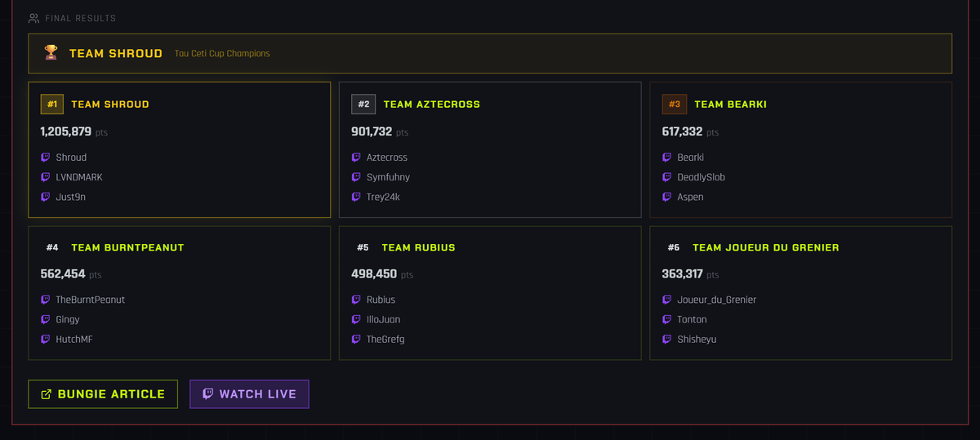Select the Team BurntPeanut heading
The image size is (980, 440).
[127, 247]
